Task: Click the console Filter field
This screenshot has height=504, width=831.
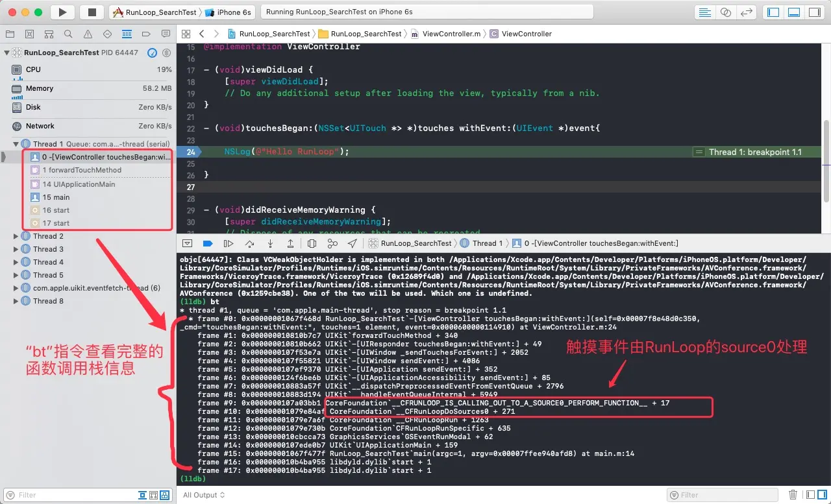Action: 724,495
